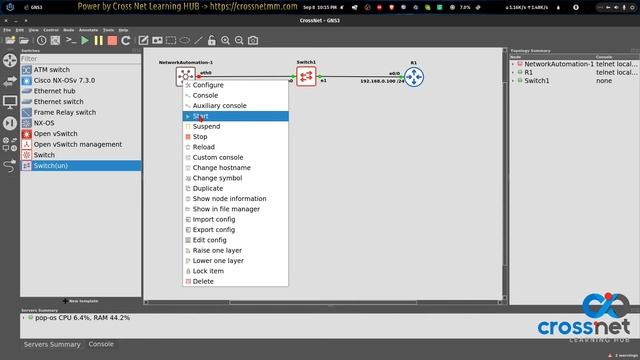Click the Filter input field

(x=81, y=59)
